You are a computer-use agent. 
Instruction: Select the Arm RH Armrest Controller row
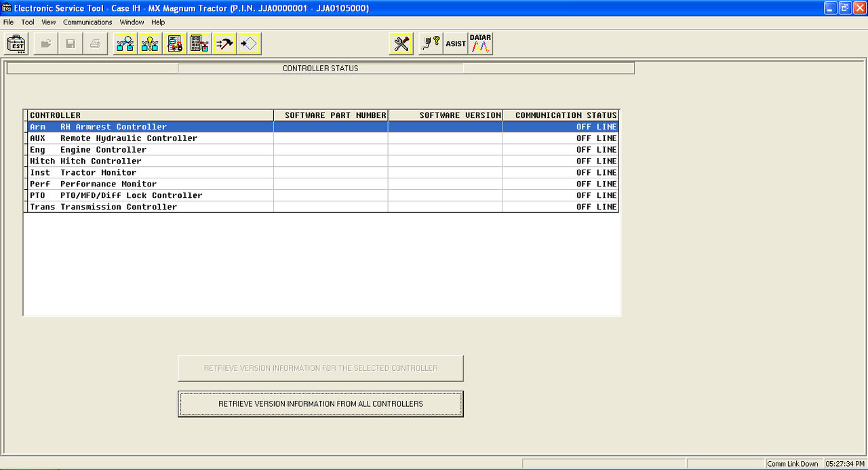point(323,127)
